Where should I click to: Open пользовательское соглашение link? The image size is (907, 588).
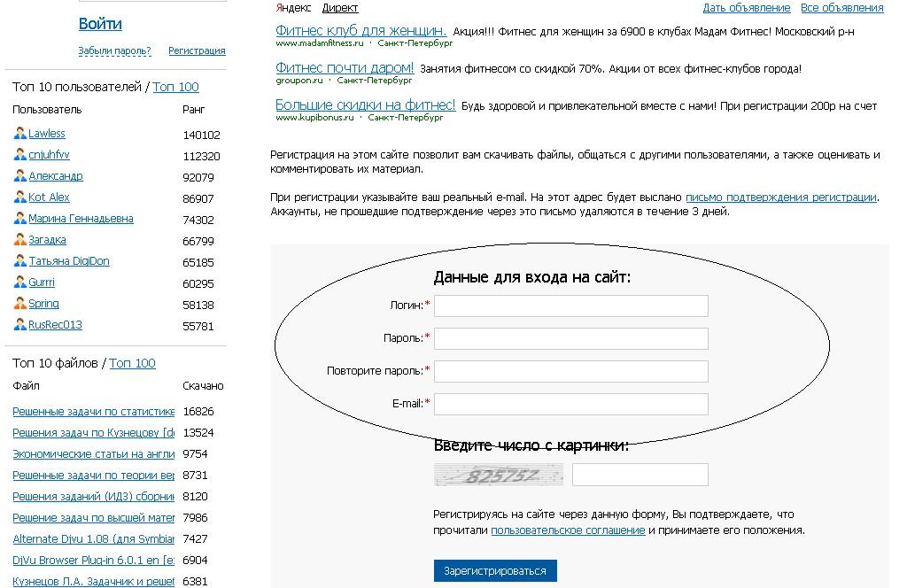(x=568, y=530)
